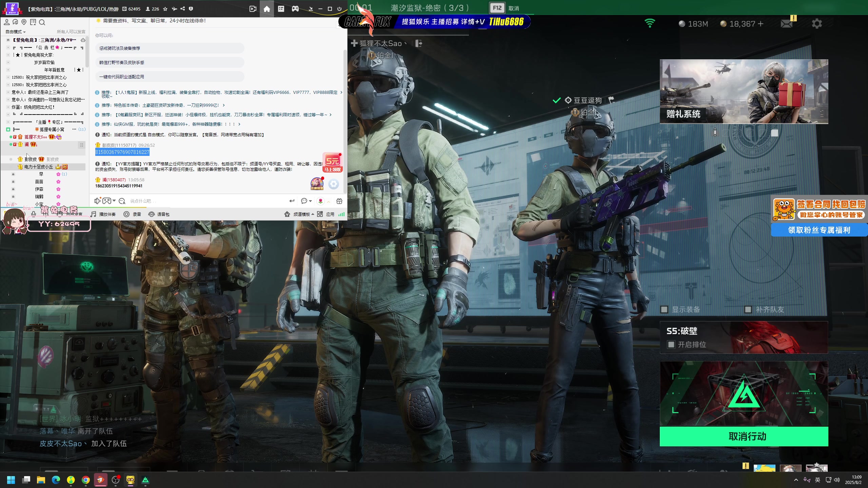Favorite the channel with the star icon
Image resolution: width=868 pixels, height=488 pixels.
pyautogui.click(x=165, y=9)
